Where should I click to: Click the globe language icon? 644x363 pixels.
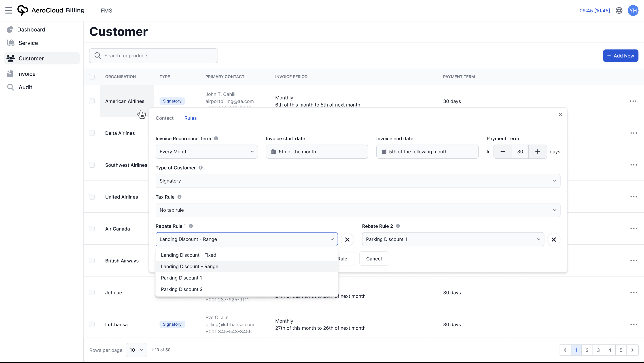click(x=619, y=11)
